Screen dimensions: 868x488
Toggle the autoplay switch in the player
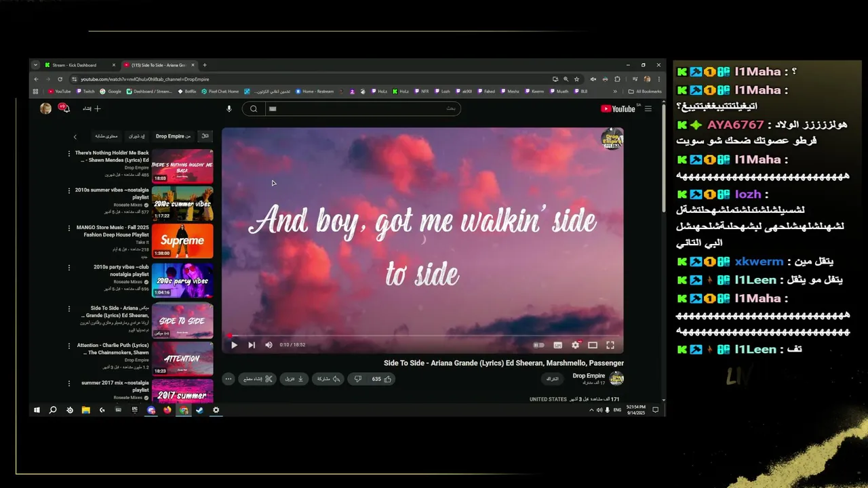click(x=539, y=345)
